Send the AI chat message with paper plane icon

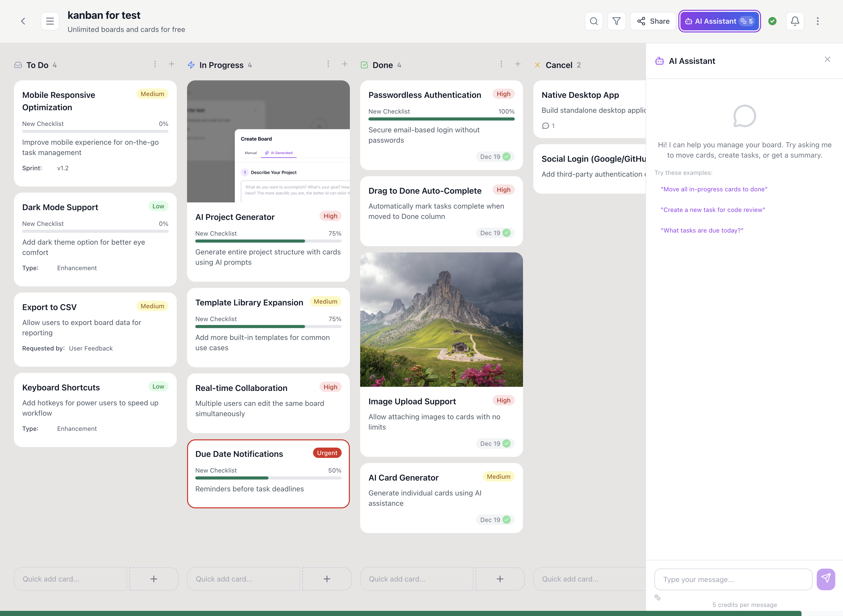pyautogui.click(x=825, y=579)
